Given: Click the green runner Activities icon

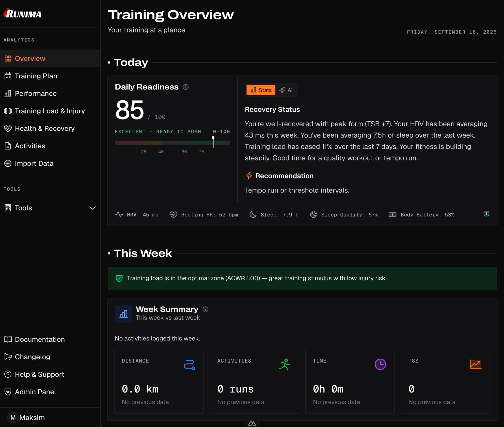Looking at the screenshot, I should (x=285, y=365).
